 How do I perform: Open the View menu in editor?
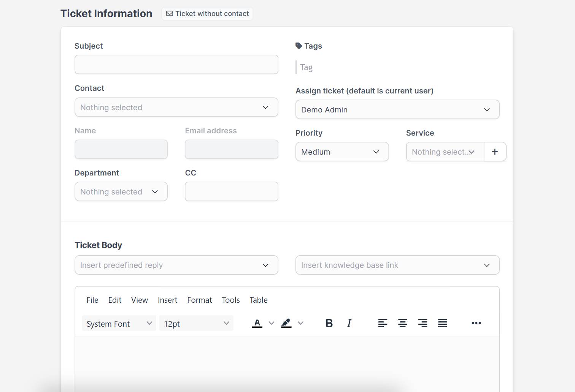[x=140, y=300]
